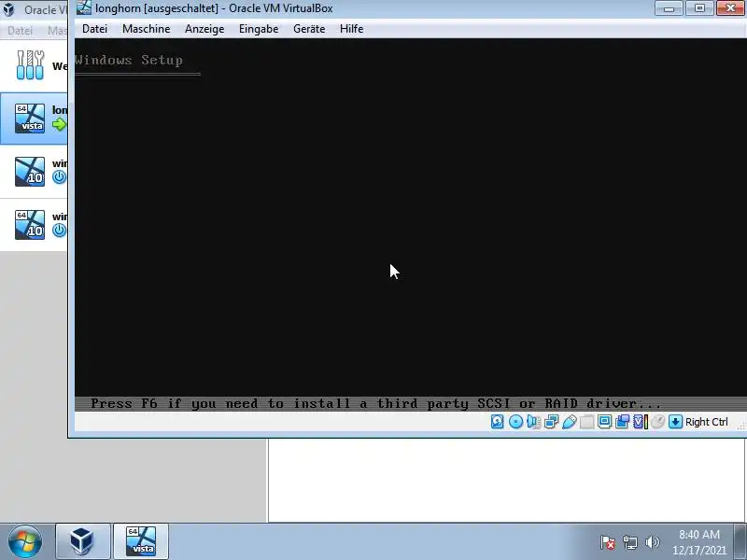The width and height of the screenshot is (747, 560).
Task: Select the longhorn Vista VM in Manager list
Action: pos(34,119)
